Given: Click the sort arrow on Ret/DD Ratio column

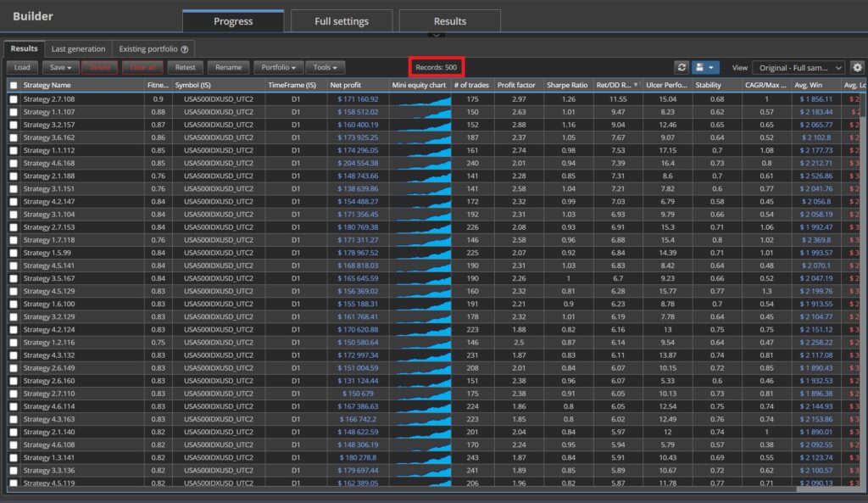Looking at the screenshot, I should click(x=637, y=85).
